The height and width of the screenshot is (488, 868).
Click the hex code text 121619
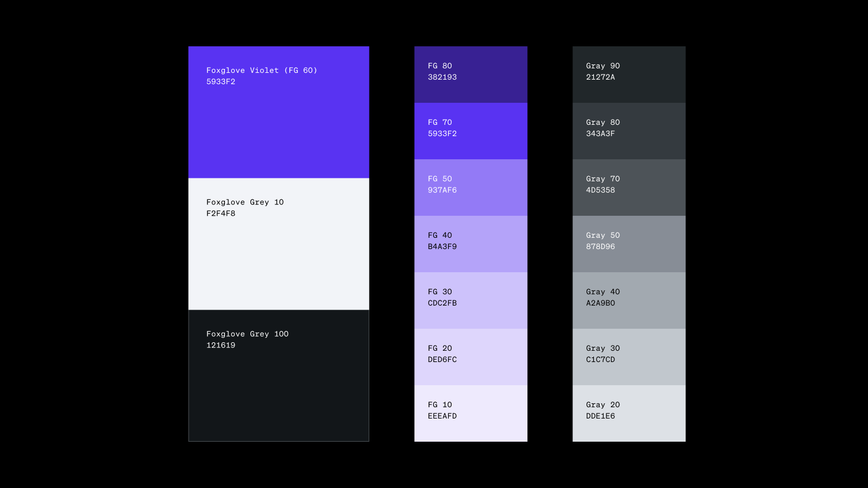(x=221, y=345)
